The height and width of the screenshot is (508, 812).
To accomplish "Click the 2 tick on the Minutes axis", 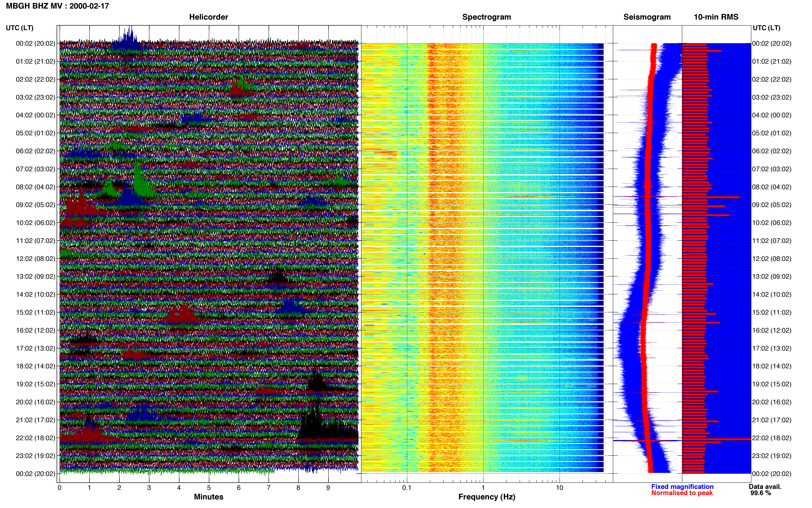I will [x=119, y=487].
